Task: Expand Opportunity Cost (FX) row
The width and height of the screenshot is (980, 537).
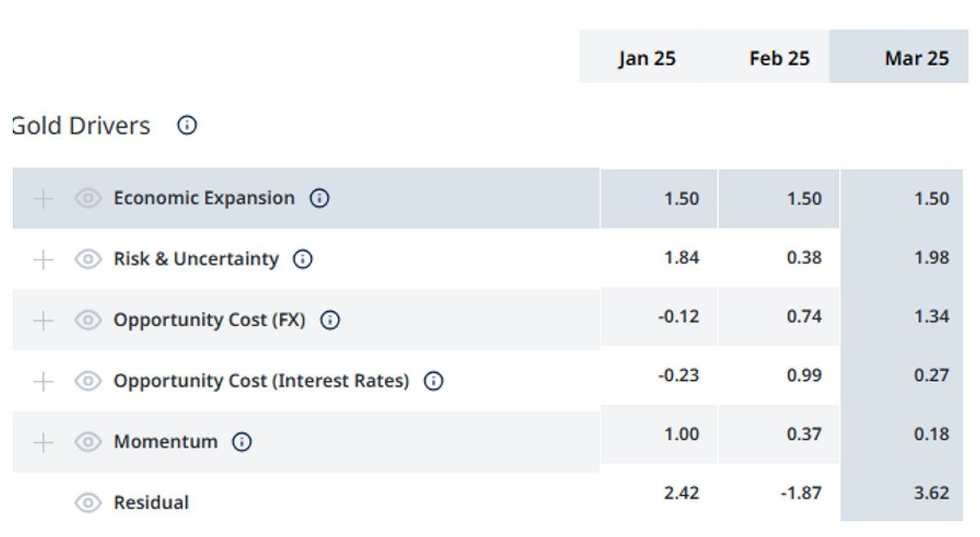Action: point(44,321)
